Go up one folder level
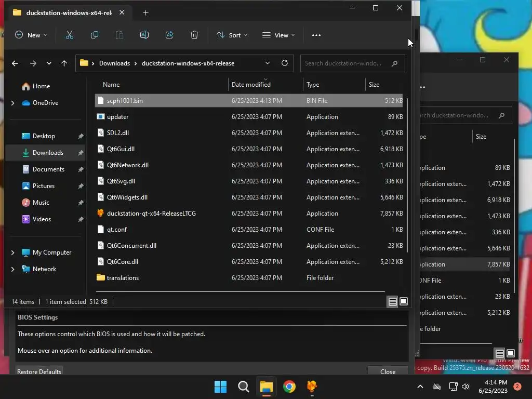 64,63
